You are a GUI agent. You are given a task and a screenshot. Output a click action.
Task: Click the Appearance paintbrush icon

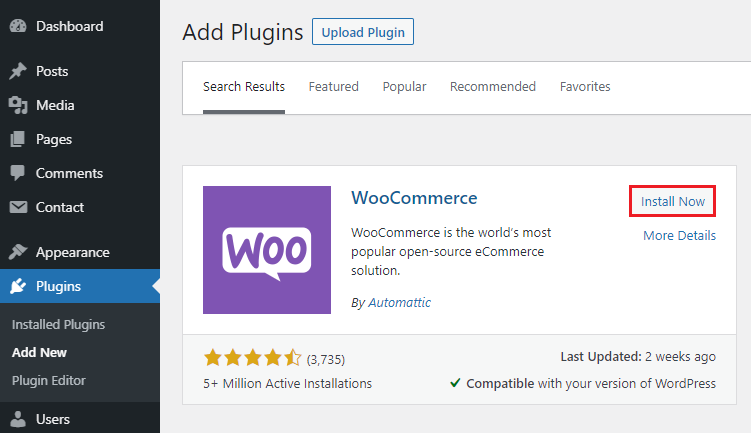point(18,252)
